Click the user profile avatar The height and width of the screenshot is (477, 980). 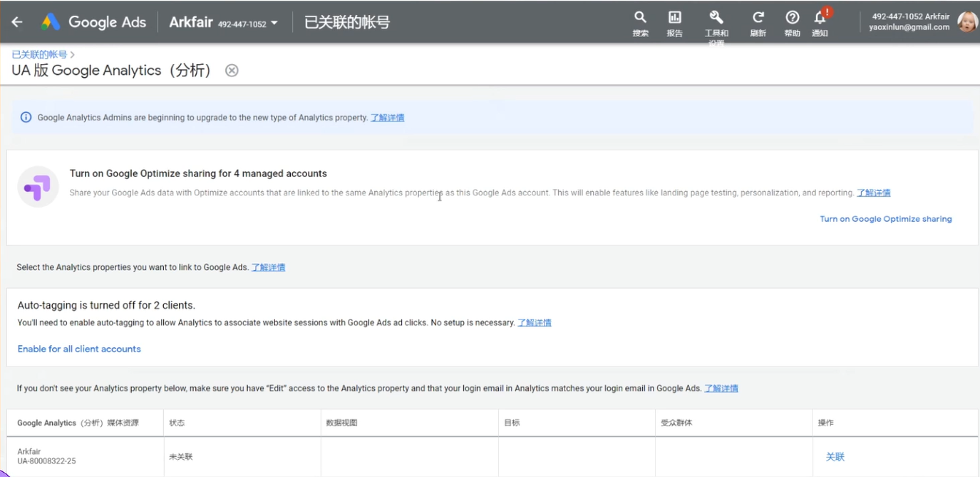(967, 22)
